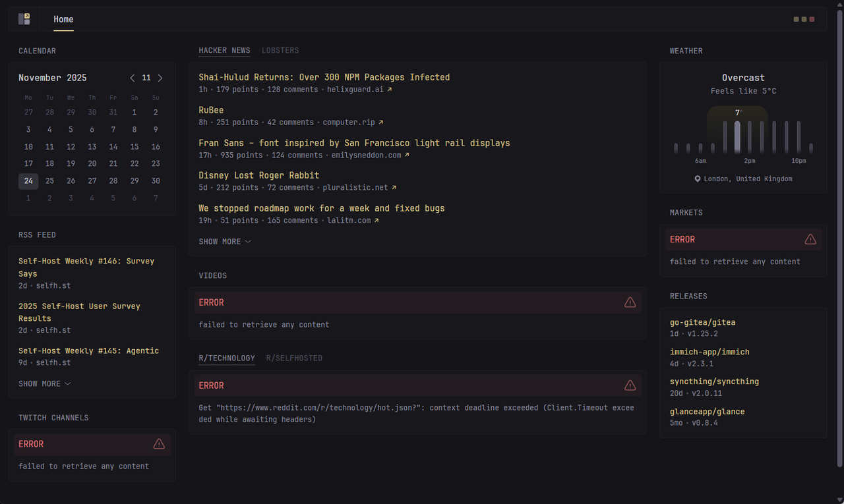Click external link arrow beside computer.rip

[381, 123]
